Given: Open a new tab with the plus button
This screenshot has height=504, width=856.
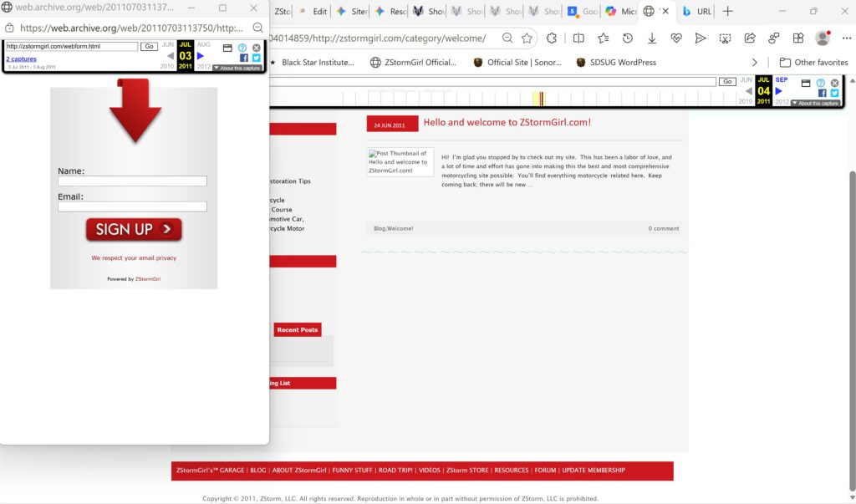Looking at the screenshot, I should [x=728, y=11].
